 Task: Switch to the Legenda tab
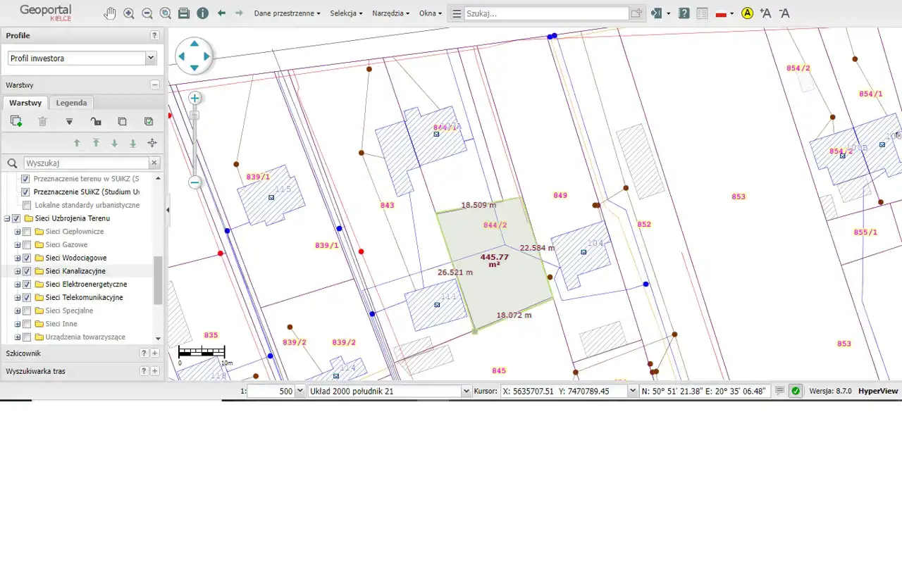[71, 103]
